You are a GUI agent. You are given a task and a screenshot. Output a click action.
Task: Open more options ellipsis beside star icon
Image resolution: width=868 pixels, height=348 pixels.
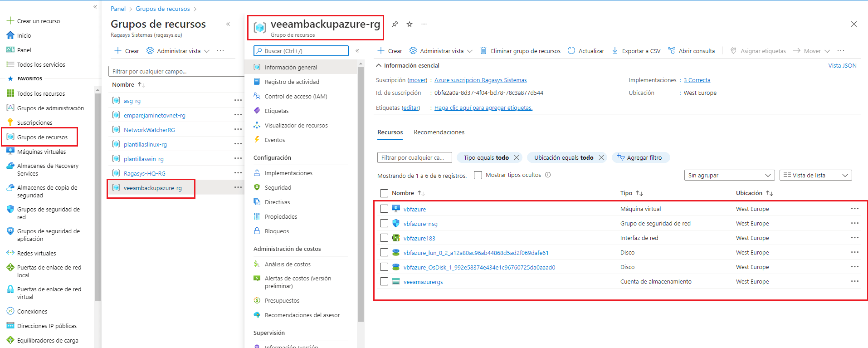coord(424,24)
